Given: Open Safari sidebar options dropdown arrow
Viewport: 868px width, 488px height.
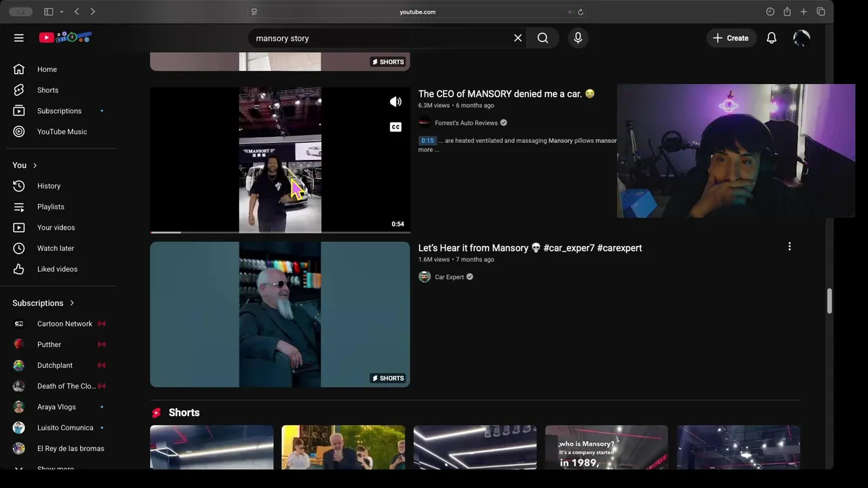Looking at the screenshot, I should 61,12.
